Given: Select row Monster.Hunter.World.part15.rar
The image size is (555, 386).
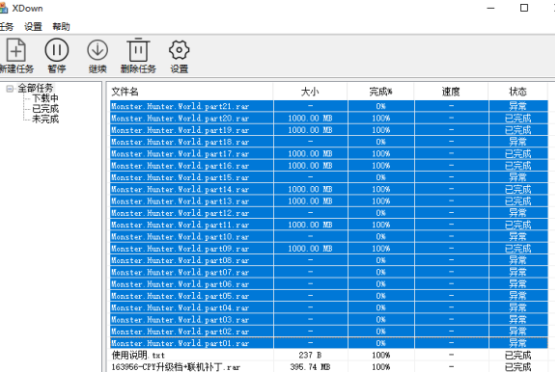Looking at the screenshot, I should pyautogui.click(x=329, y=177).
